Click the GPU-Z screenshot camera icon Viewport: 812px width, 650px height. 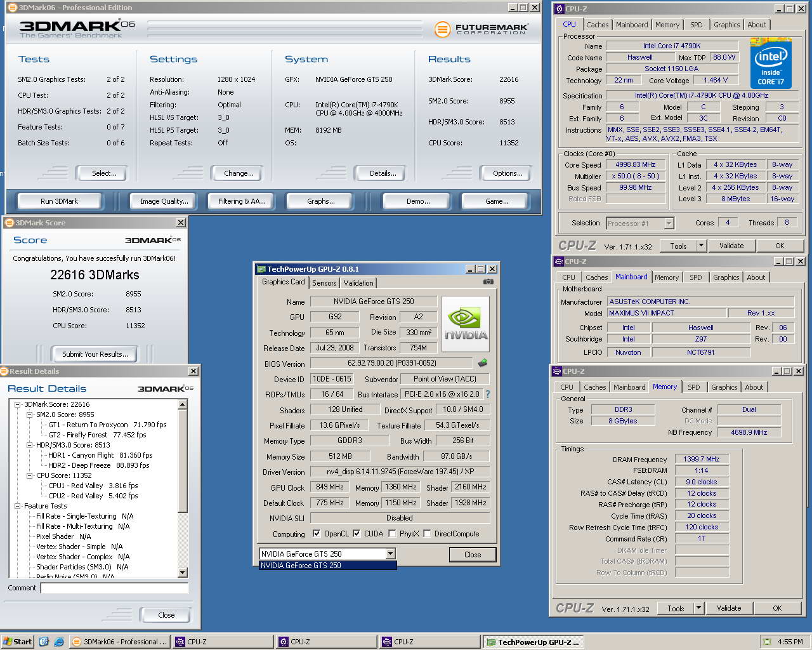[x=488, y=282]
